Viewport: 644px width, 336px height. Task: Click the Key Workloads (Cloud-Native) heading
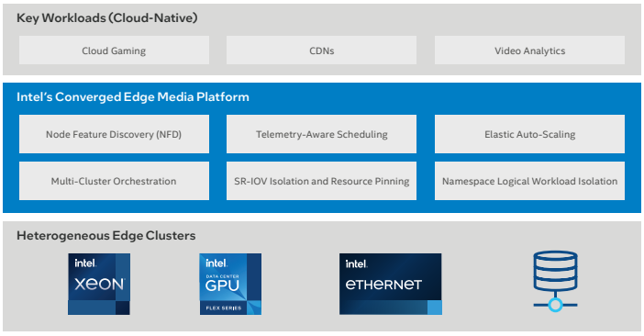(x=106, y=18)
